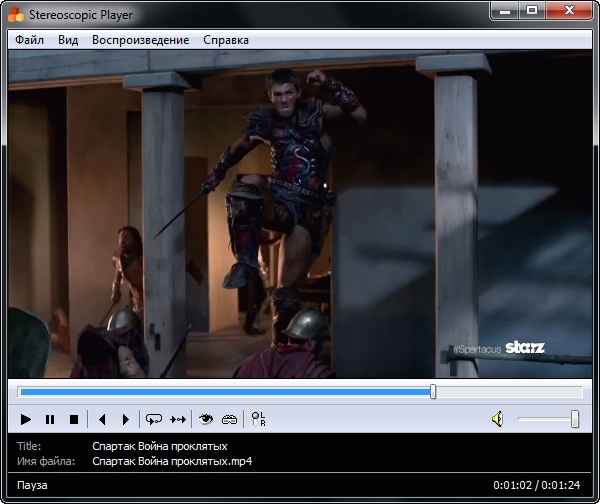Open the Файл menu
The image size is (600, 504).
tap(30, 40)
